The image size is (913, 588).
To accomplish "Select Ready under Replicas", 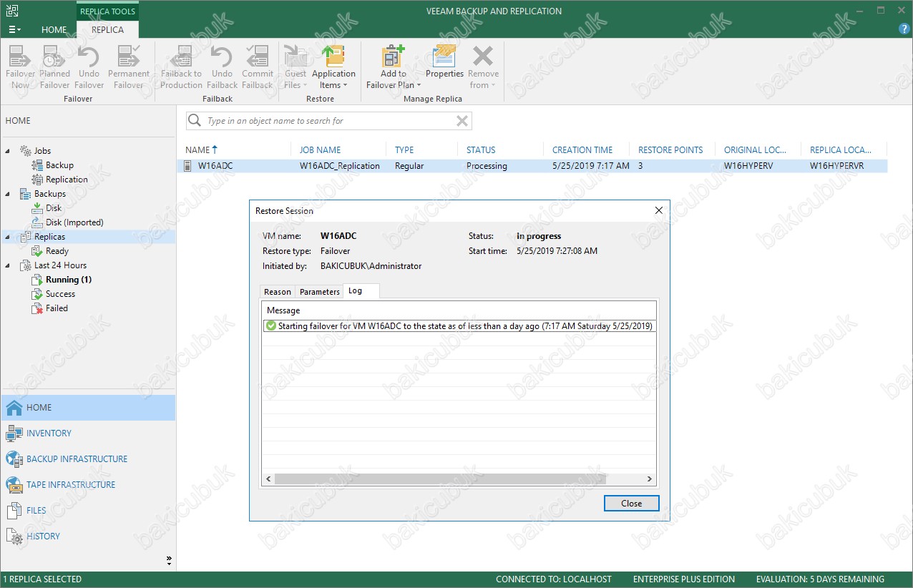I will [x=57, y=251].
